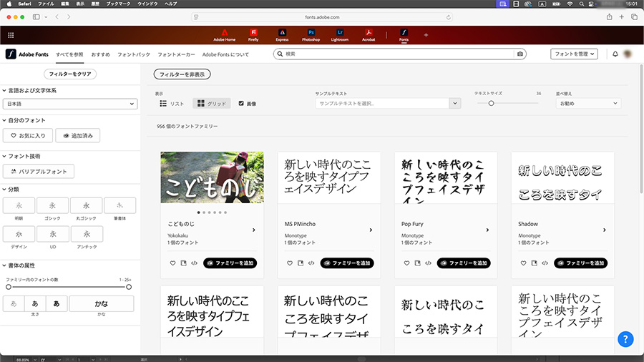This screenshot has height=362, width=644.
Task: Open the サンプルテキスト dropdown arrow
Action: pyautogui.click(x=454, y=104)
